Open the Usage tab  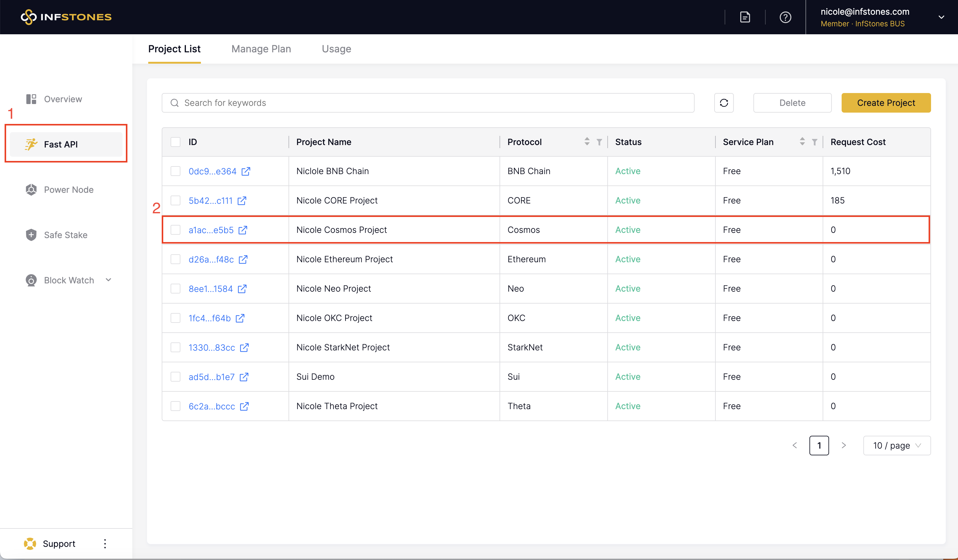tap(336, 49)
